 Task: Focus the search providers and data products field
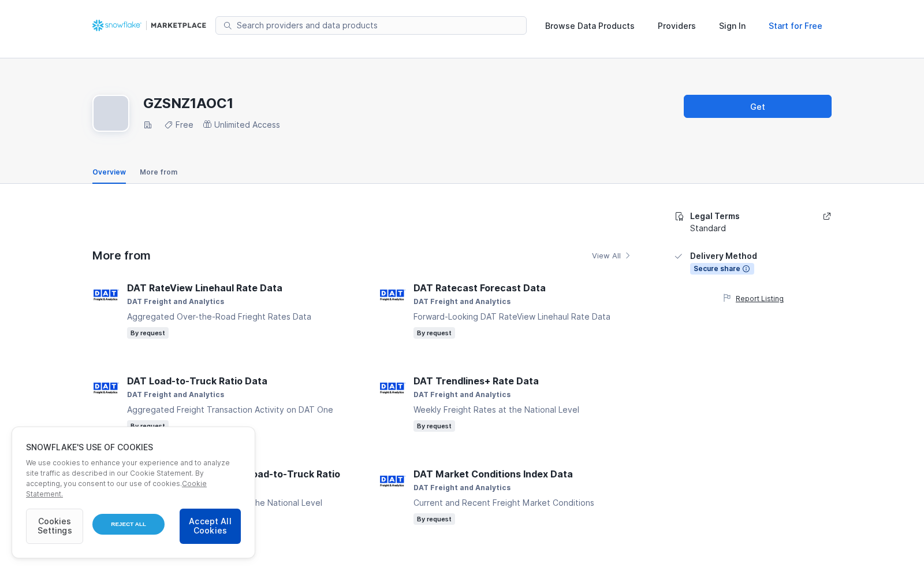[371, 25]
